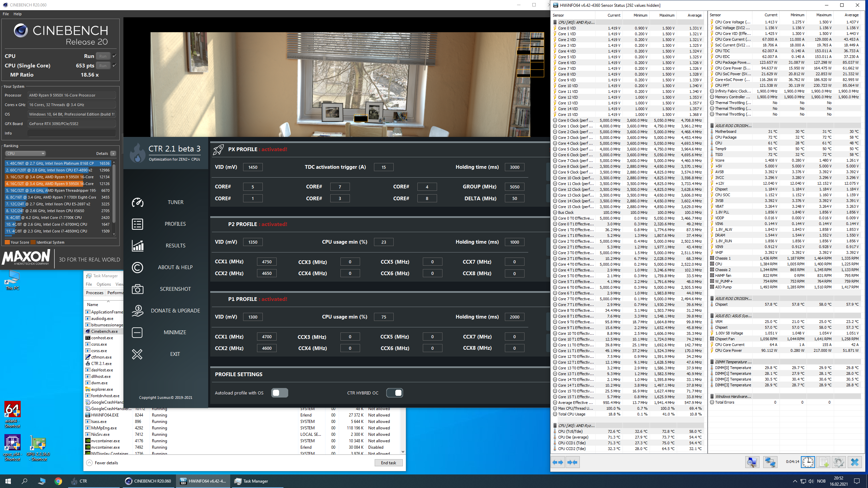Open the CTR Results chart icon
The width and height of the screenshot is (868, 488).
[x=137, y=246]
